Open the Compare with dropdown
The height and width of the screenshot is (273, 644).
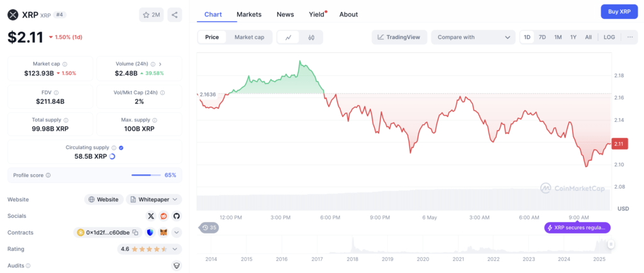473,37
